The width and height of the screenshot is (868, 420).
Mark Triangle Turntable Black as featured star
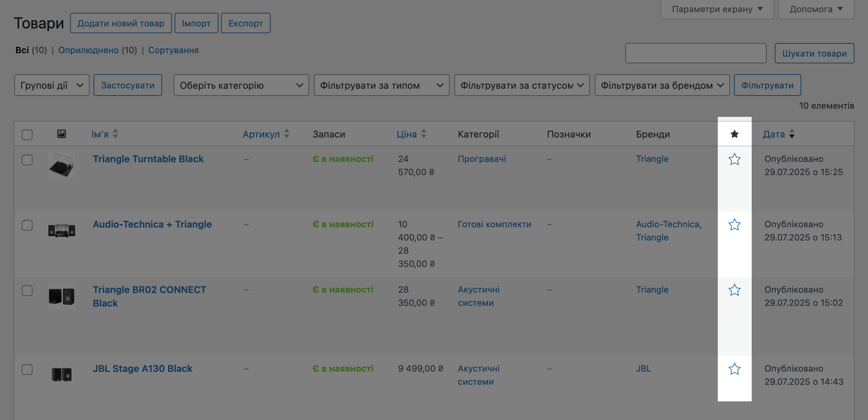734,159
